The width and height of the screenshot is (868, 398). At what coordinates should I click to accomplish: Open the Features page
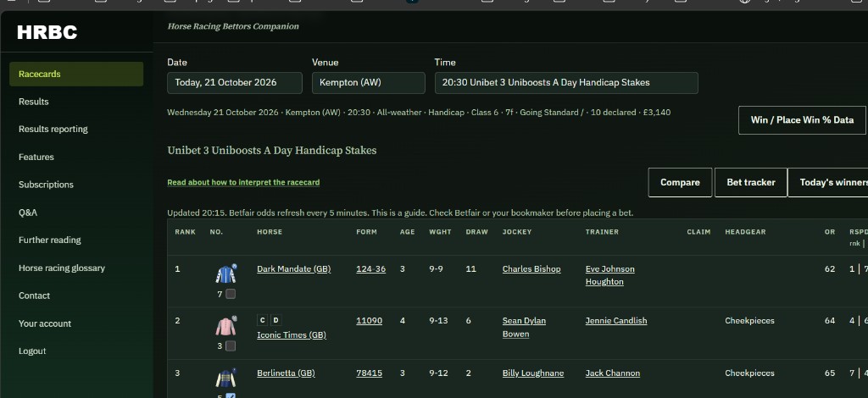tap(36, 157)
